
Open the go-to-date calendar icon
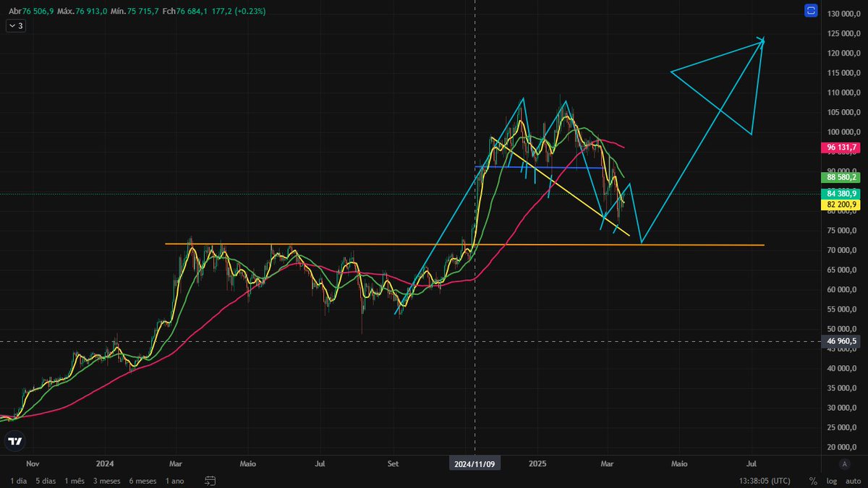[210, 479]
